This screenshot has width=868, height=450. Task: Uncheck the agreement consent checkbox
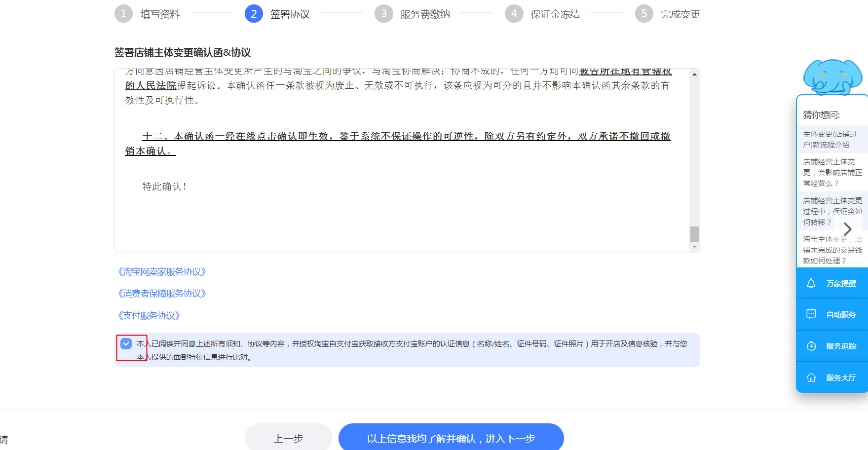(x=126, y=343)
